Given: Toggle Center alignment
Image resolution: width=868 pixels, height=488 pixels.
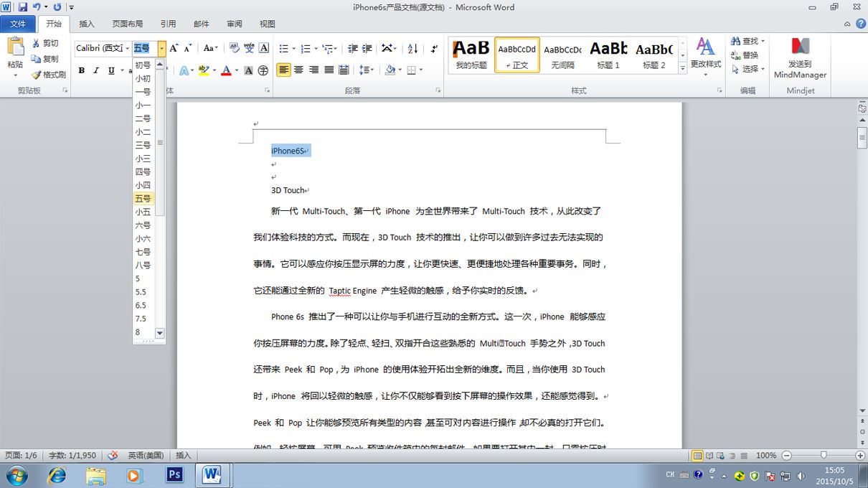Looking at the screenshot, I should [299, 70].
